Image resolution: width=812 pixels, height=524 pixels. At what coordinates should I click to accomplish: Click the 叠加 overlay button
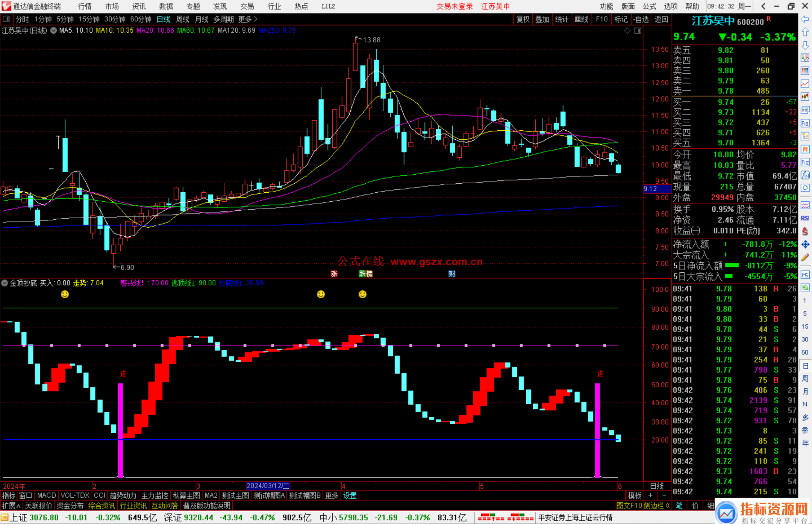542,19
